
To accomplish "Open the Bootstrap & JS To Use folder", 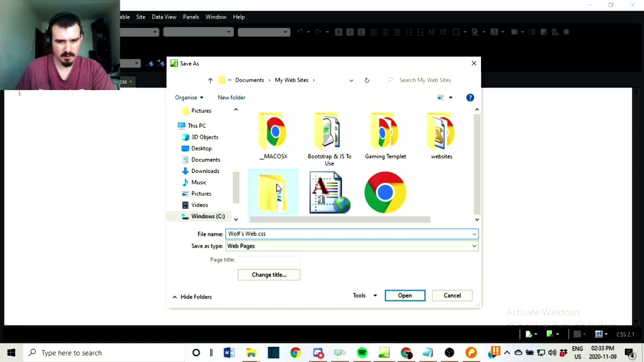I will tap(330, 139).
